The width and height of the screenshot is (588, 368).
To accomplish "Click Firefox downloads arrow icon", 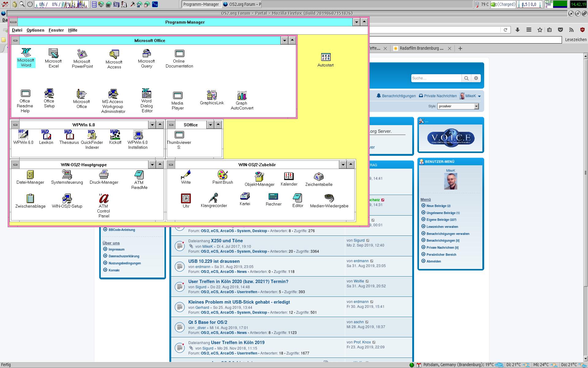I will (x=518, y=30).
